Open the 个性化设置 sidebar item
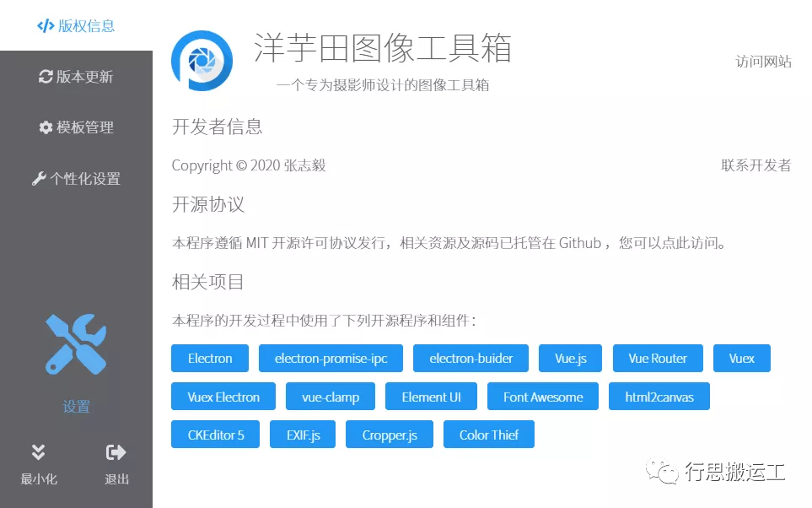 pos(76,179)
